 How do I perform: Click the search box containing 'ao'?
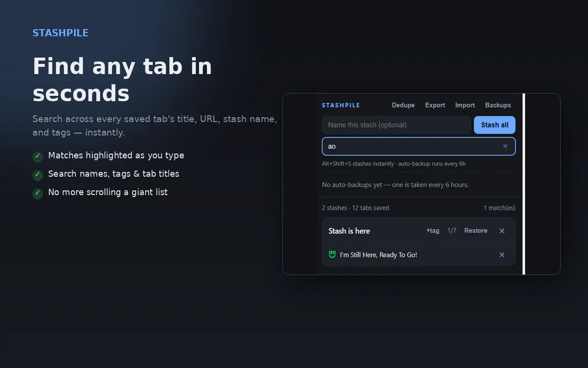(418, 146)
